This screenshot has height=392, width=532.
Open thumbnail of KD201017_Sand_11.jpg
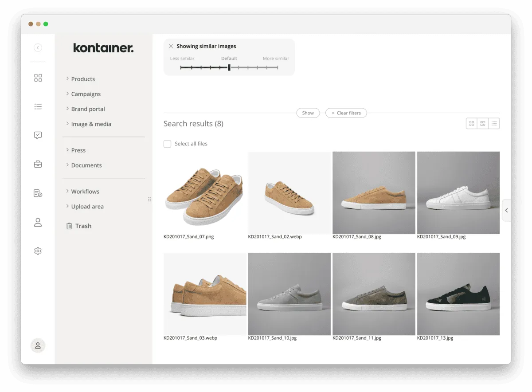[374, 294]
